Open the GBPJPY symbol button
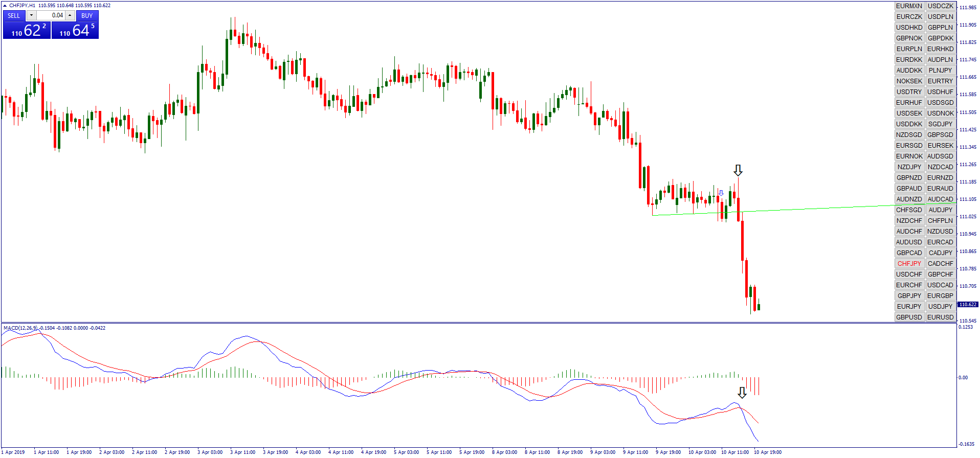 coord(909,295)
